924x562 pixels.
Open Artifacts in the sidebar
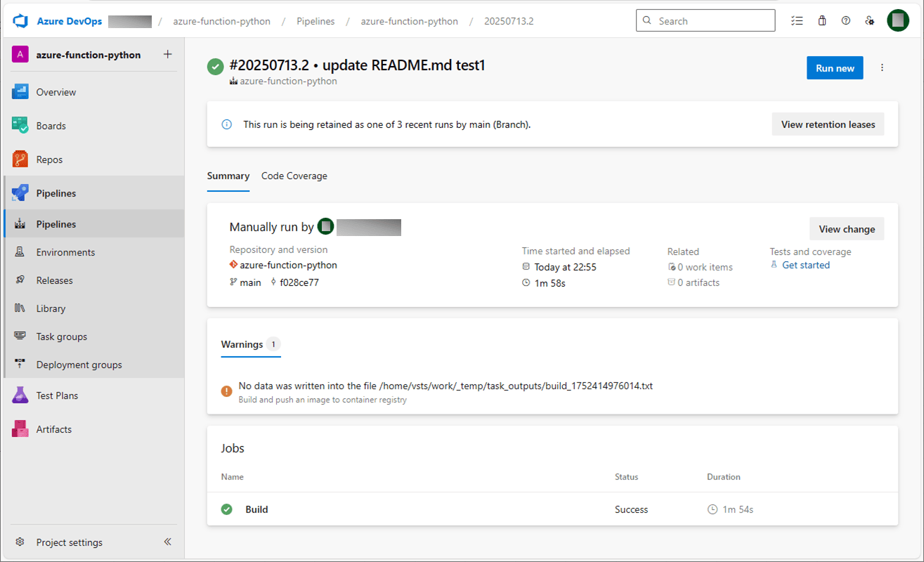coord(94,429)
